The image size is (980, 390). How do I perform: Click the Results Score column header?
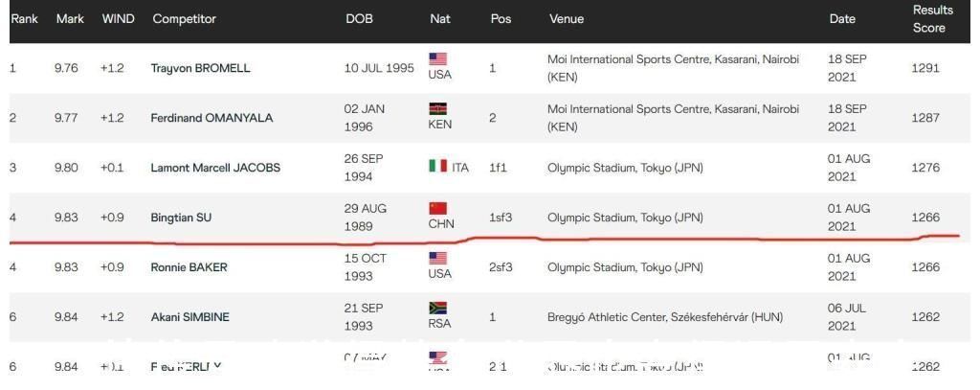point(932,19)
